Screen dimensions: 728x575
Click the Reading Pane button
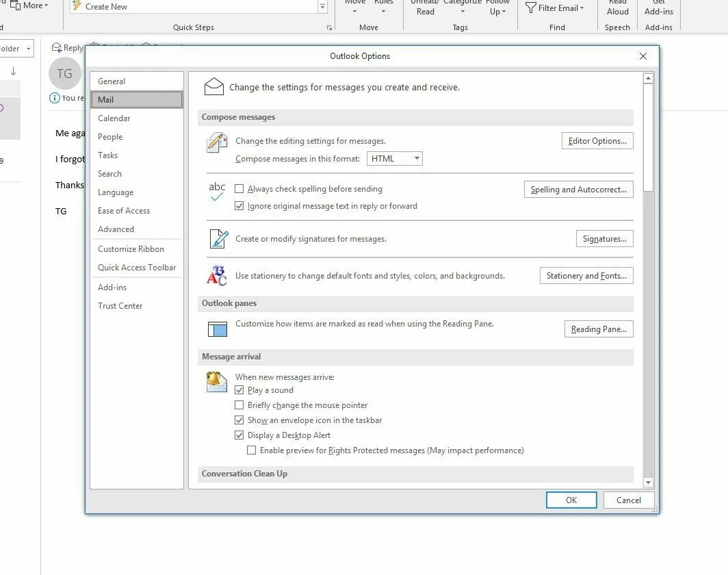click(x=599, y=329)
